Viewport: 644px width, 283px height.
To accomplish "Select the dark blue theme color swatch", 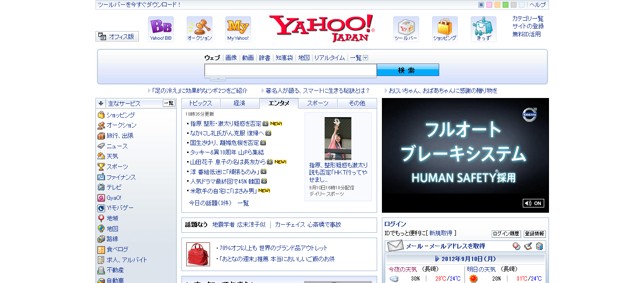I will pos(481,5).
